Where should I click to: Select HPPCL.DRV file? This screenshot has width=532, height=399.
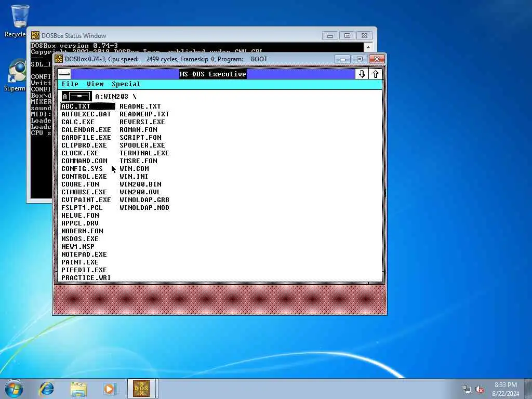[x=80, y=223]
